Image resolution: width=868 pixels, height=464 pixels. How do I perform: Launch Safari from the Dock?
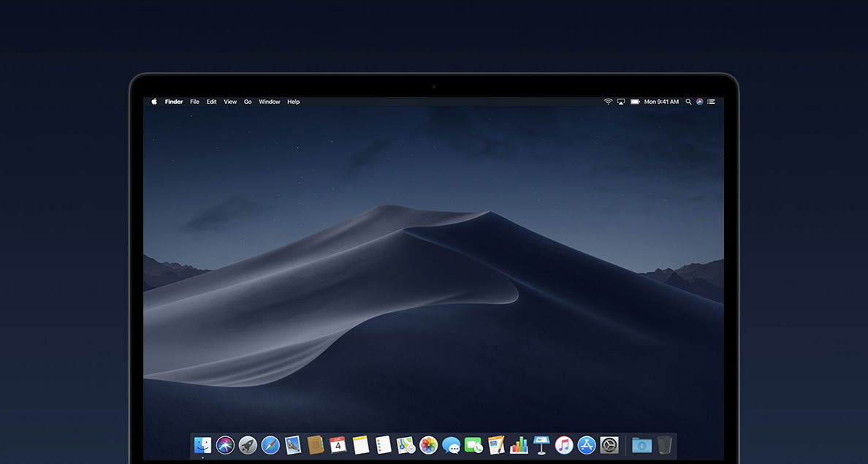(x=270, y=445)
